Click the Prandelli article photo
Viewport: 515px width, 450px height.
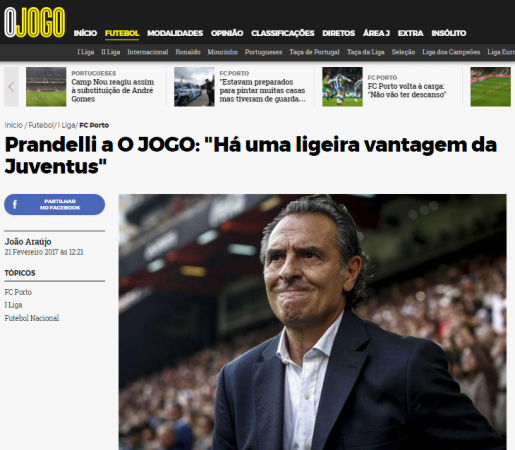(312, 322)
